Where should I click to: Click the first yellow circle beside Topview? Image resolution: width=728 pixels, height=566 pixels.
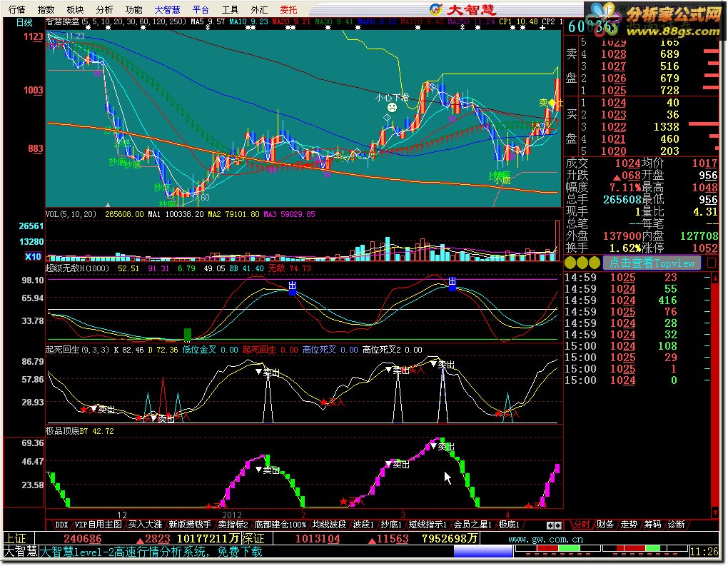[x=570, y=263]
